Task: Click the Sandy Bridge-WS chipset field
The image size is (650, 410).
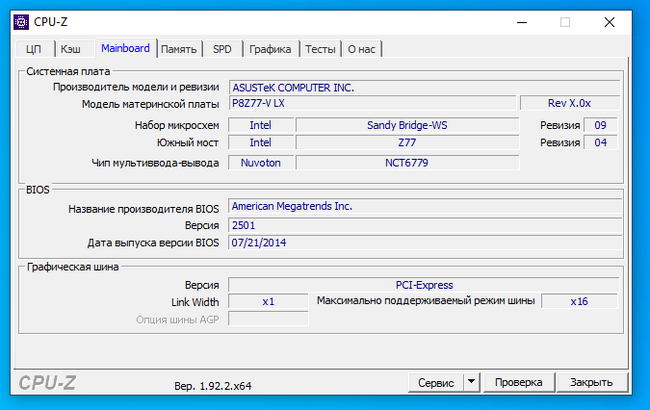Action: click(407, 125)
